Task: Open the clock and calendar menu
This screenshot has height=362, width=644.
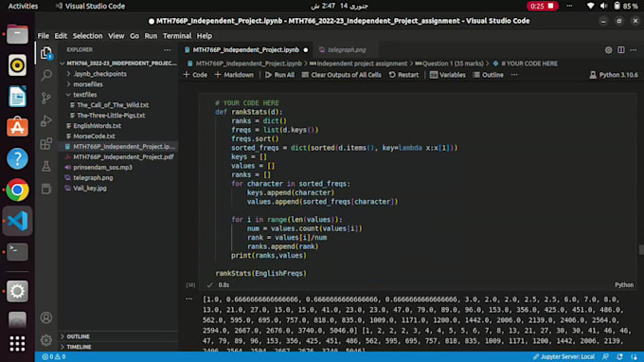Action: click(339, 7)
